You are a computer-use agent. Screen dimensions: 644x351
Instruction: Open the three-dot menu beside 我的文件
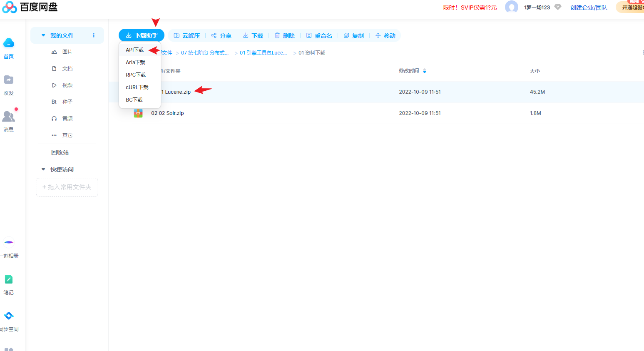click(x=94, y=35)
